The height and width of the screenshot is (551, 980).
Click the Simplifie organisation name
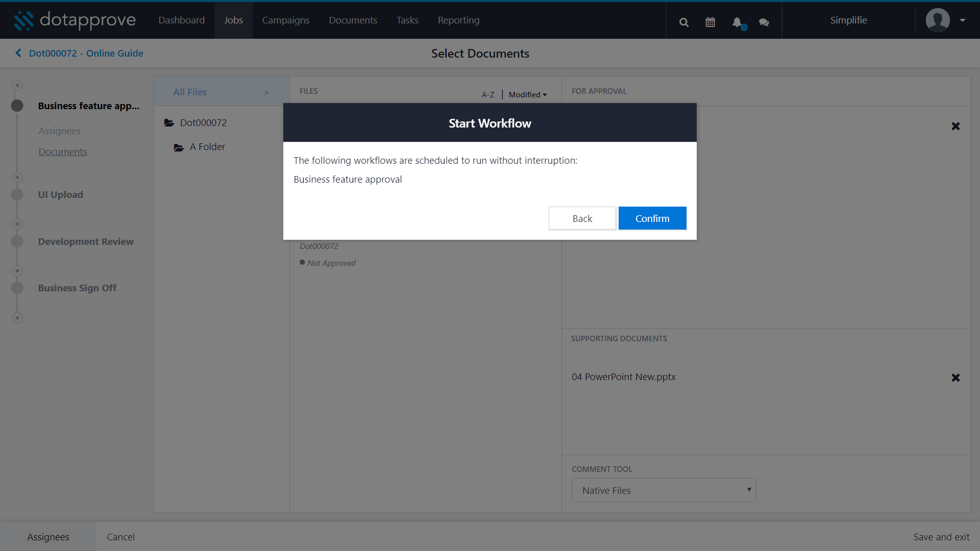pyautogui.click(x=848, y=20)
